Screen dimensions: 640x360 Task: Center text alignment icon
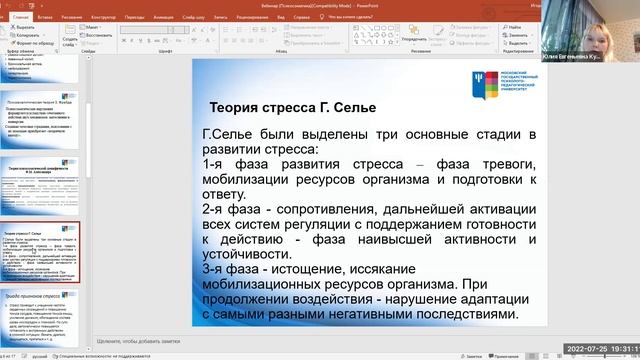click(x=235, y=41)
